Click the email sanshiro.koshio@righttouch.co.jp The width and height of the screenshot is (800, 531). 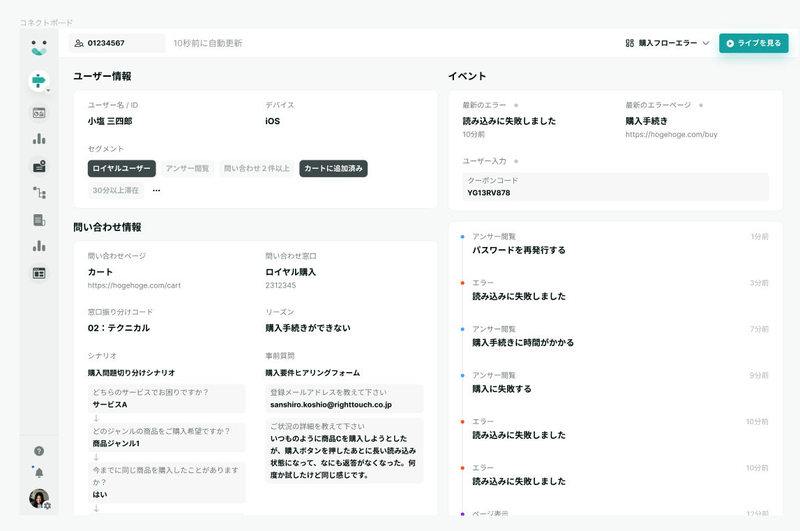click(331, 404)
